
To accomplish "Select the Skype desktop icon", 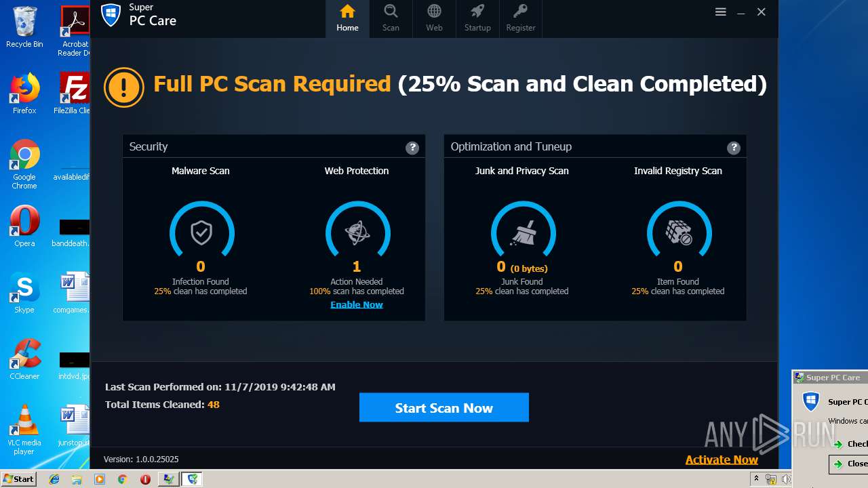I will click(x=24, y=293).
